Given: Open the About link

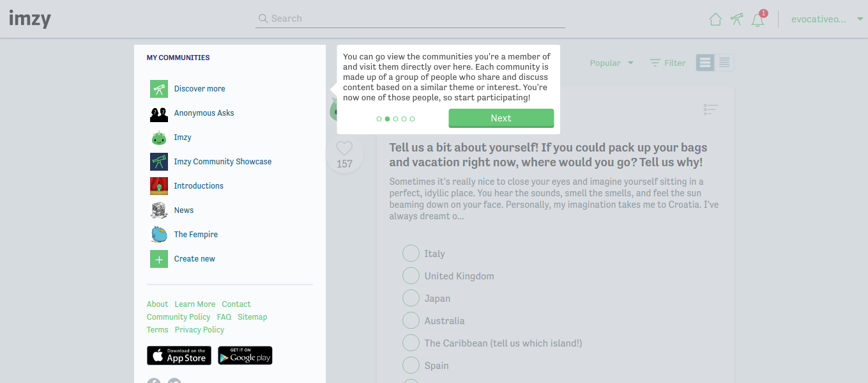Looking at the screenshot, I should (157, 304).
